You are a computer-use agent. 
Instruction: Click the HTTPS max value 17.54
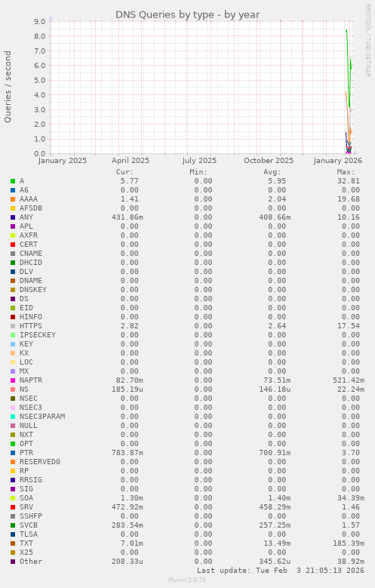(349, 326)
